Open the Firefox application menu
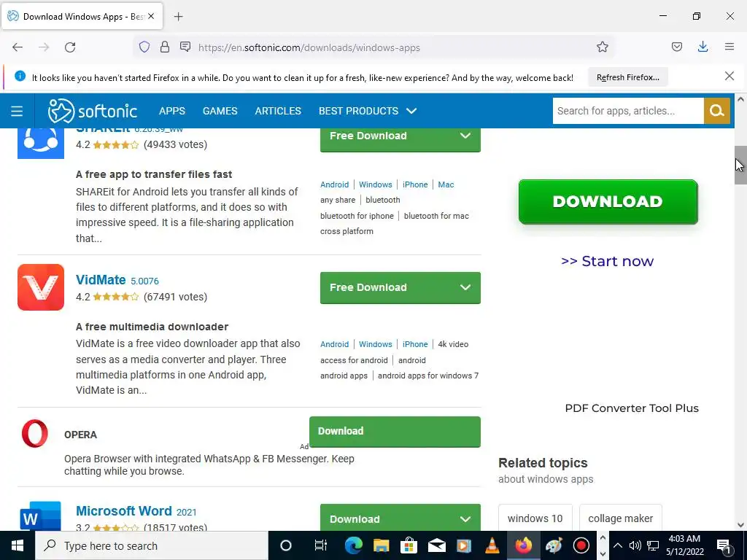 click(x=729, y=47)
